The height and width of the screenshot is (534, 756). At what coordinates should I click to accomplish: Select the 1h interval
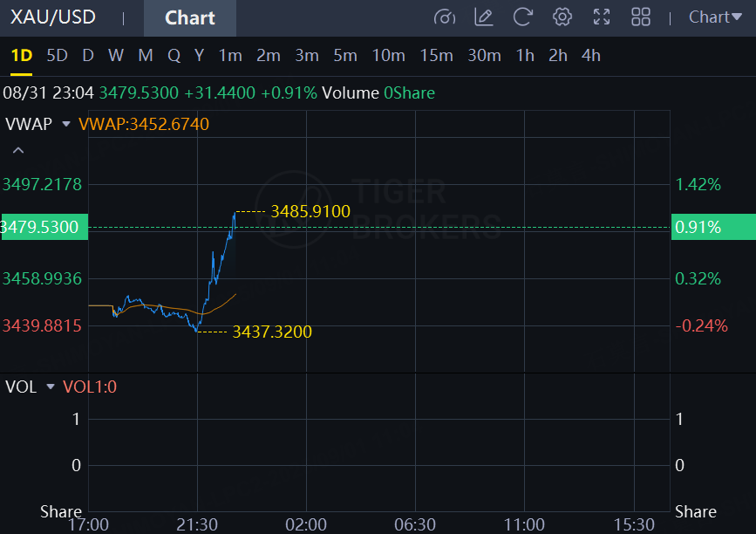point(525,56)
